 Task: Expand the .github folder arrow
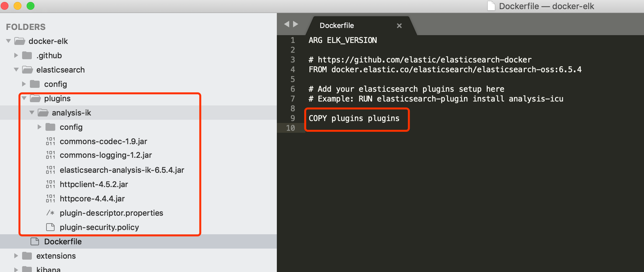(x=16, y=55)
